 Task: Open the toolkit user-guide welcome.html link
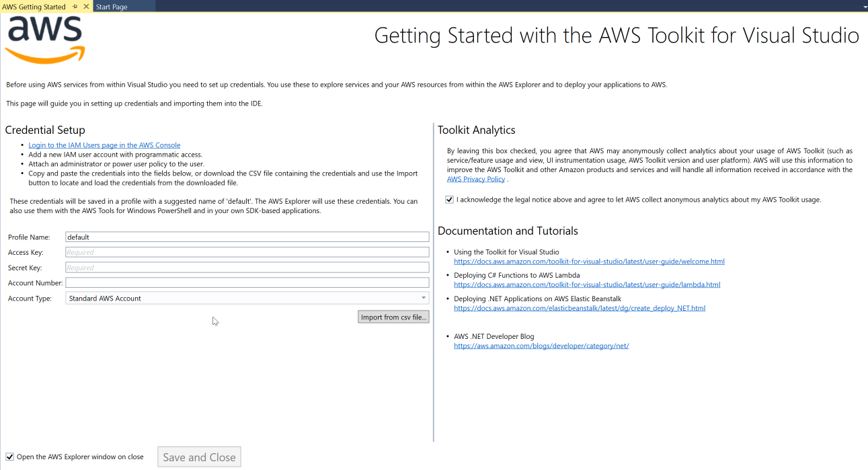[589, 262]
